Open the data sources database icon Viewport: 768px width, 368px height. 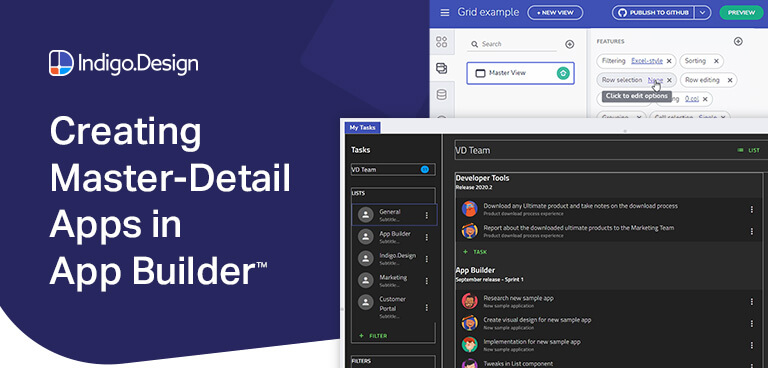[441, 95]
